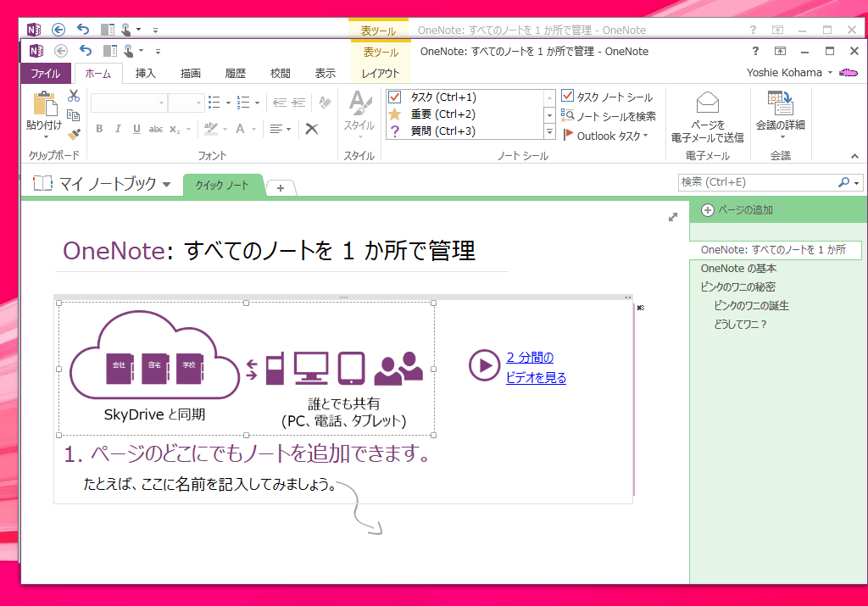This screenshot has height=606, width=868.
Task: Select the Format Painter brush icon
Action: [x=74, y=134]
